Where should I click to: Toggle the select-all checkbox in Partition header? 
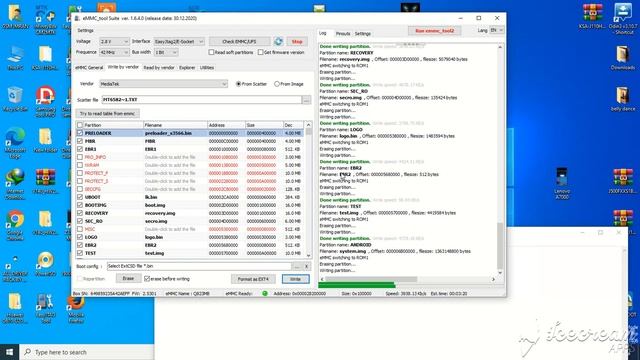click(80, 125)
